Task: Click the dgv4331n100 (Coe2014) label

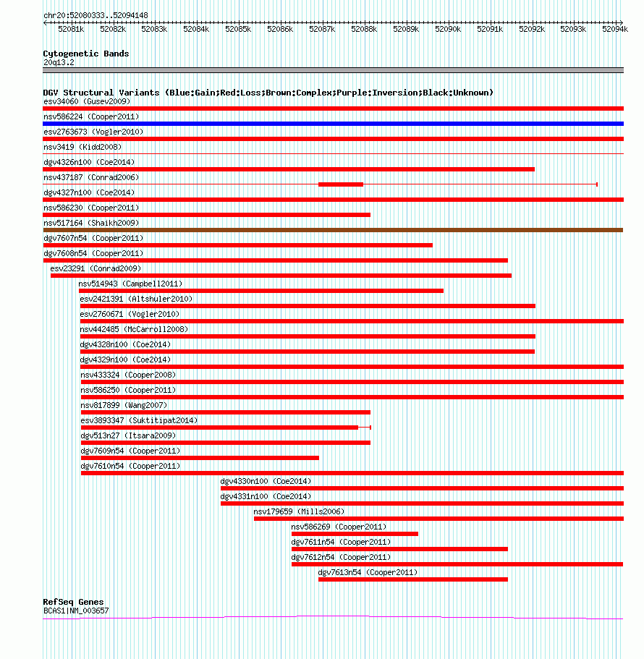Action: 266,496
